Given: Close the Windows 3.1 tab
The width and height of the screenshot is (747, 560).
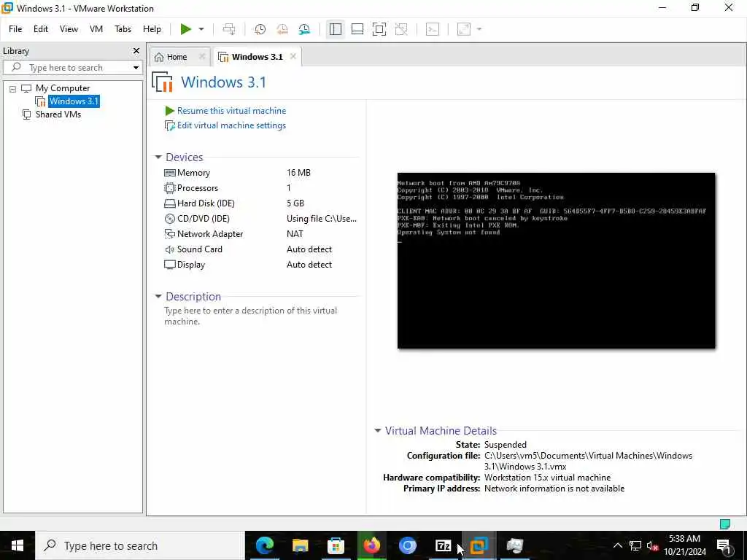Looking at the screenshot, I should (x=293, y=56).
